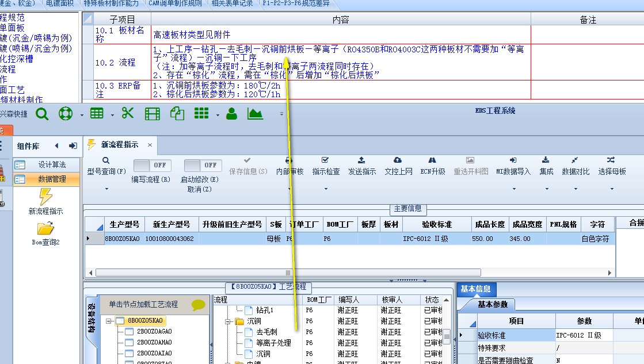
Task: Open dropdown arrow under 数据对比
Action: (576, 189)
